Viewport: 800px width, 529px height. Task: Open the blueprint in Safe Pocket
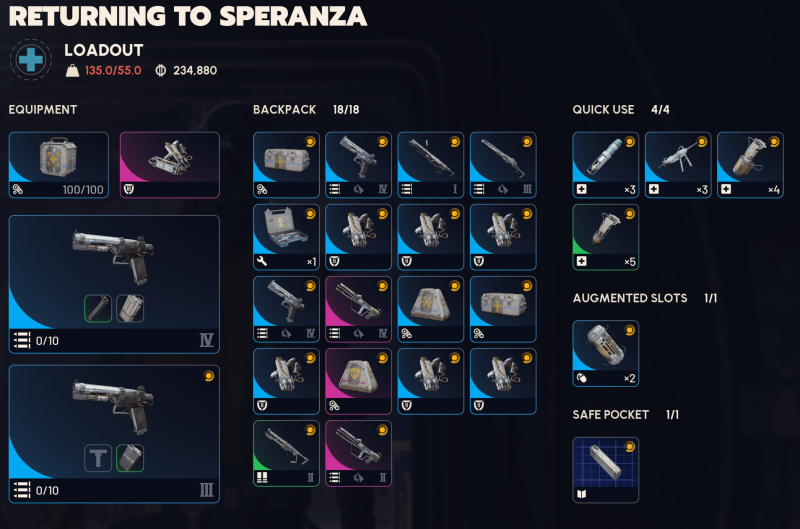(x=605, y=469)
